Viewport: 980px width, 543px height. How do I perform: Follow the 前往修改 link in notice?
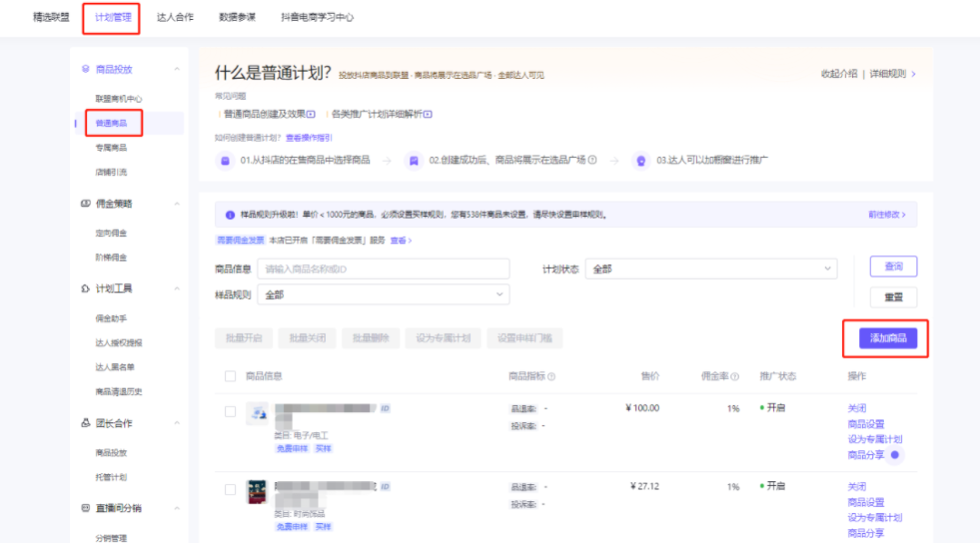click(x=887, y=214)
